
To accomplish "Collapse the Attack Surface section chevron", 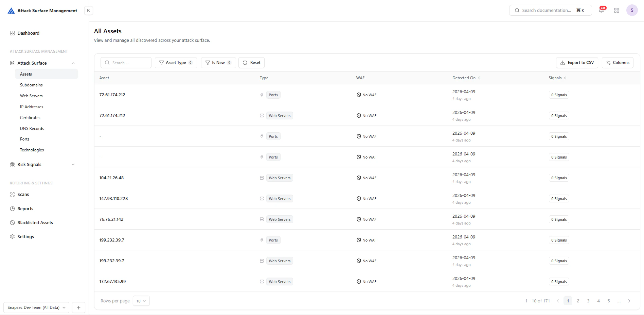I will (x=73, y=63).
